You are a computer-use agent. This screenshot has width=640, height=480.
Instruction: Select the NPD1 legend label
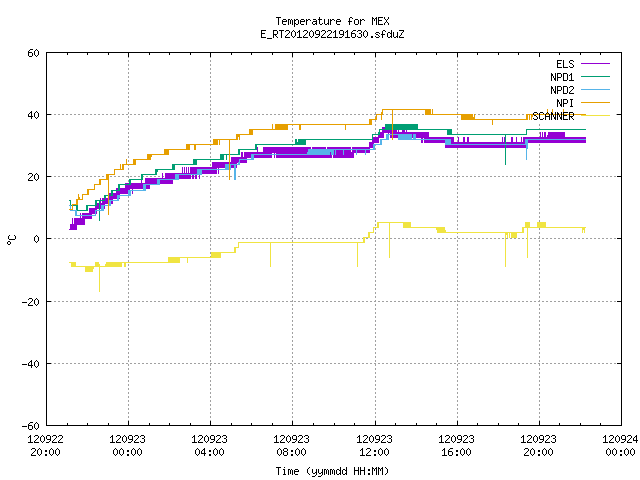coord(562,77)
